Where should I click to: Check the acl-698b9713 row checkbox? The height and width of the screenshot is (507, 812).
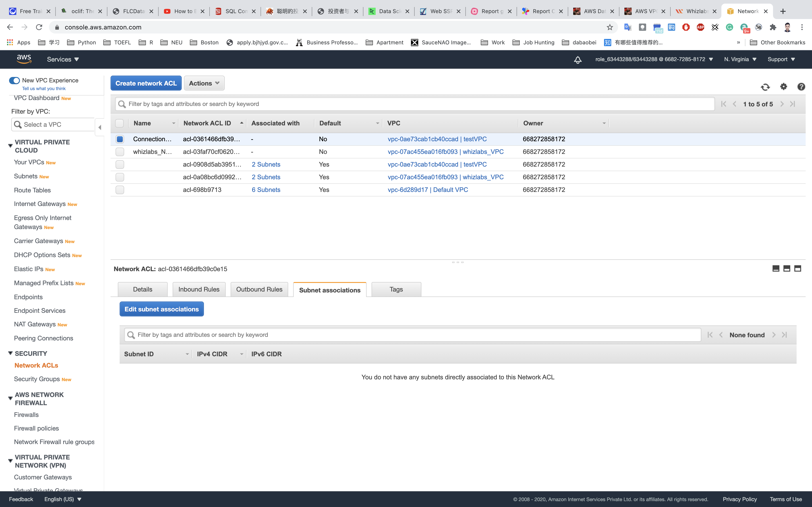(x=120, y=190)
